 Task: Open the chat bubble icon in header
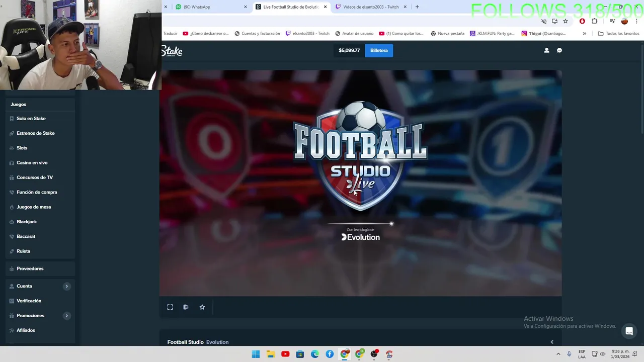point(559,50)
